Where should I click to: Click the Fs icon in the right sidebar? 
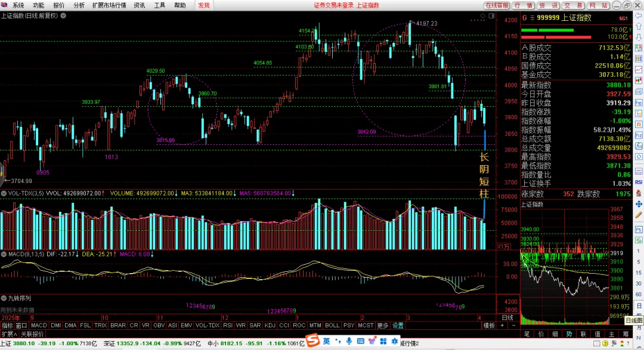(639, 229)
